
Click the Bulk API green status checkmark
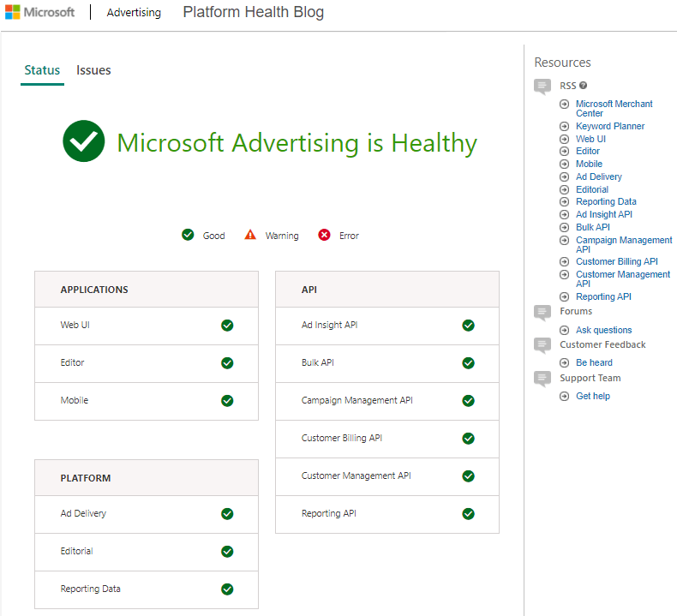click(468, 363)
